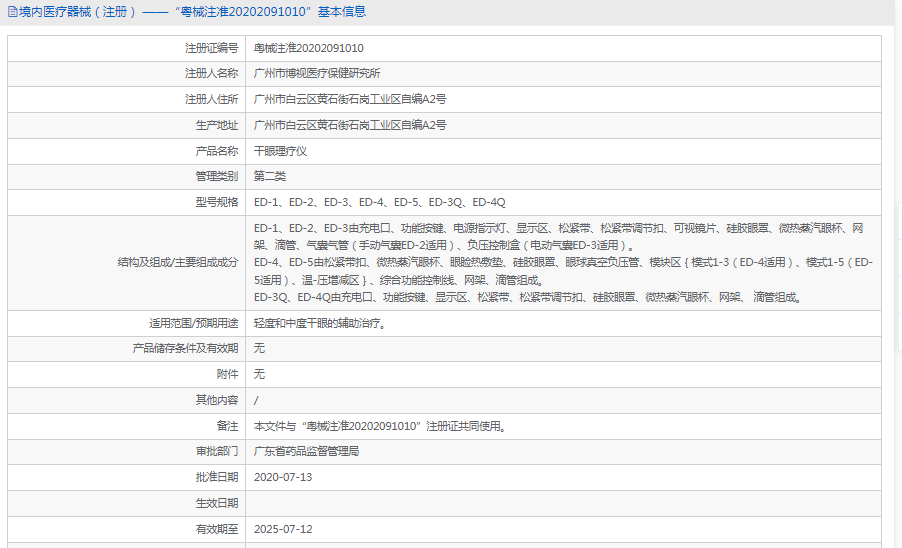This screenshot has width=902, height=548.
Task: Click the 生产地址 address value
Action: point(350,125)
